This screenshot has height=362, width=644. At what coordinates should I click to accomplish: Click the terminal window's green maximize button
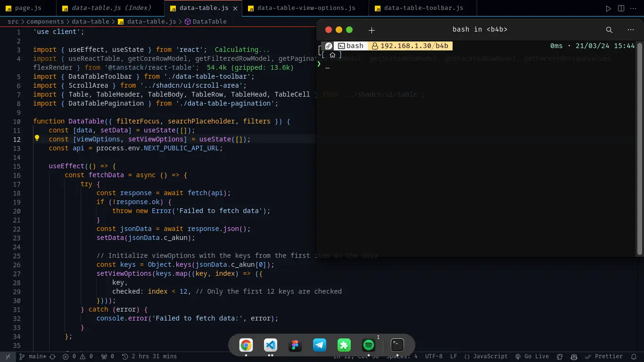coord(349,30)
